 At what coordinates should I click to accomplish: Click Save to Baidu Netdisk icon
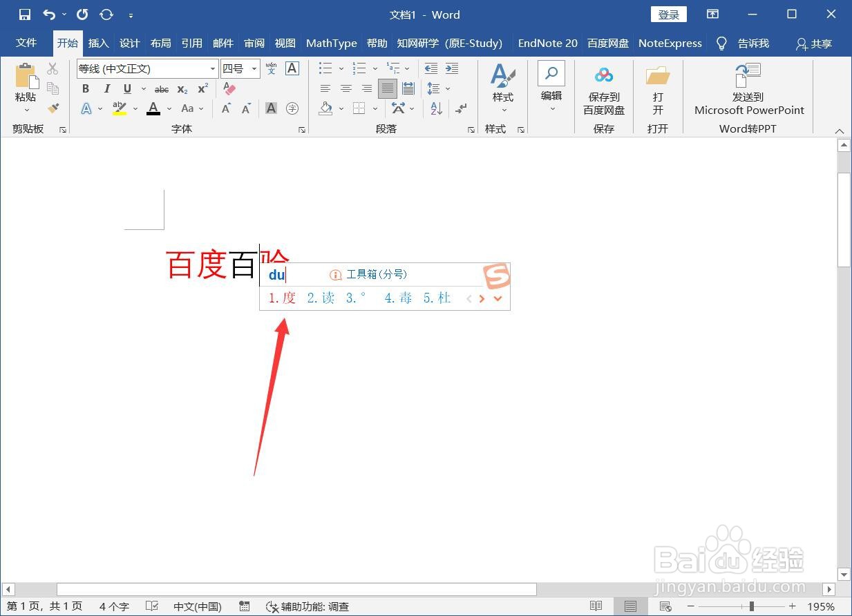[x=604, y=75]
